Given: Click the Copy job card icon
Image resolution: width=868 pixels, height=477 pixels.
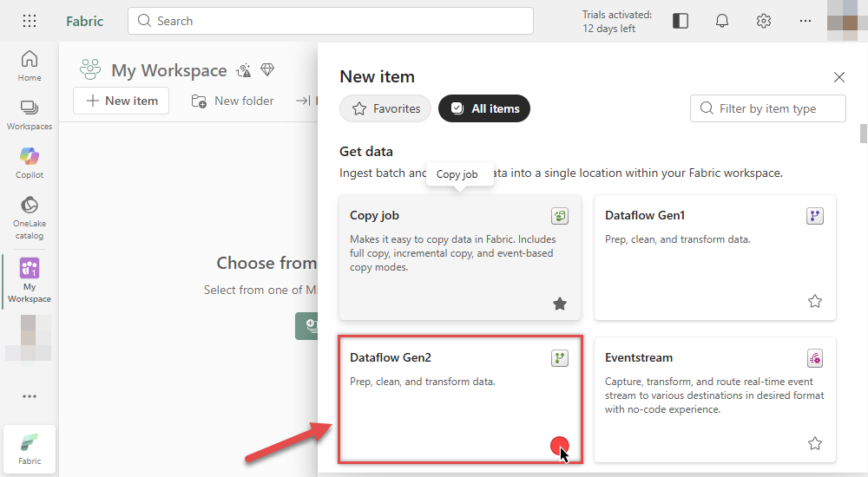Looking at the screenshot, I should (560, 216).
